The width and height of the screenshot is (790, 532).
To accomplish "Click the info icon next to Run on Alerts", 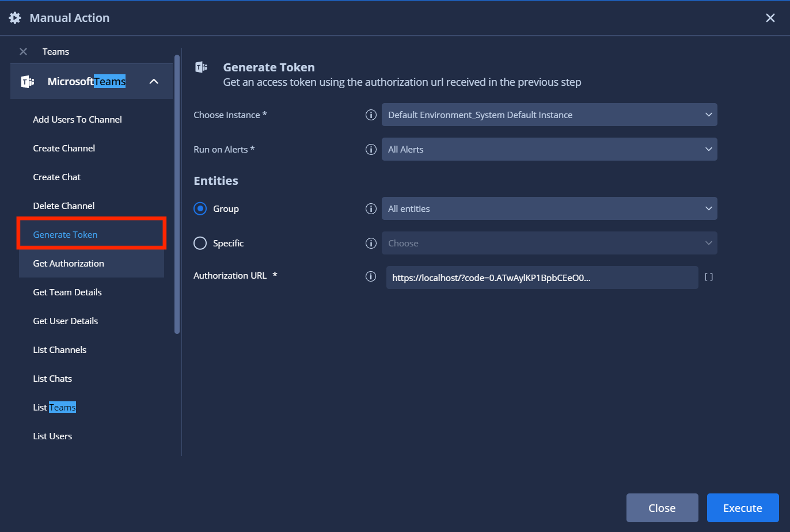I will click(371, 149).
